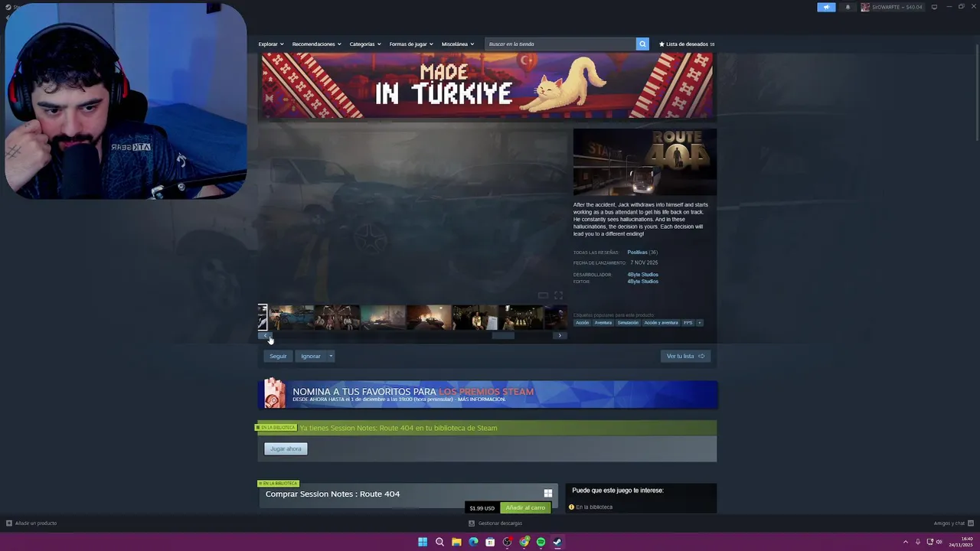Click the microphone tray icon
980x551 pixels.
(918, 542)
